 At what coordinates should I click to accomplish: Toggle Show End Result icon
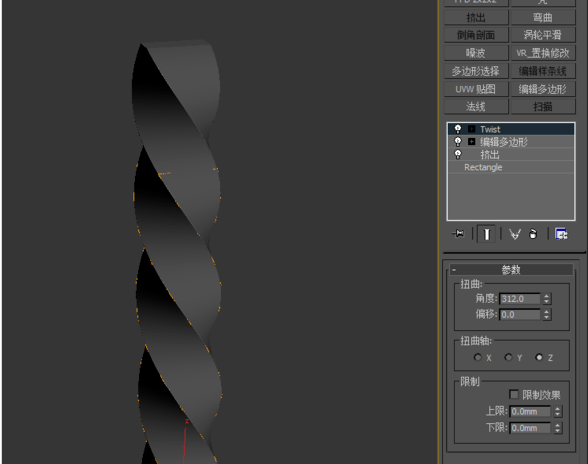tap(486, 234)
